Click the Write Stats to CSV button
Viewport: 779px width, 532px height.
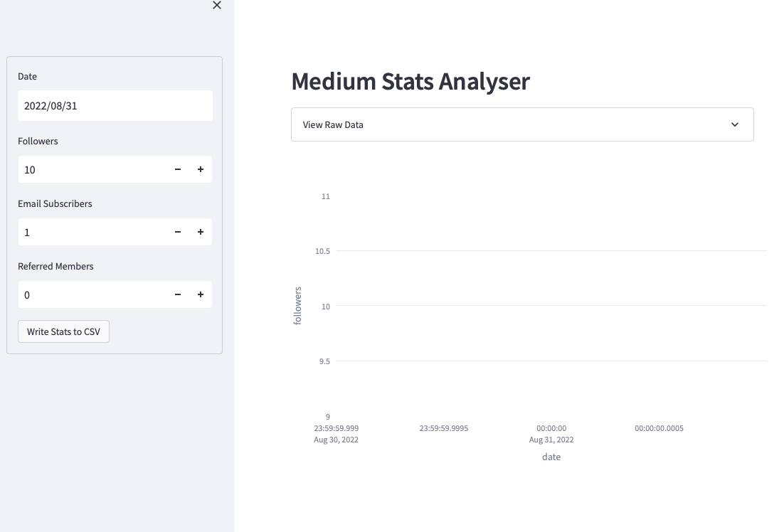[x=63, y=331]
